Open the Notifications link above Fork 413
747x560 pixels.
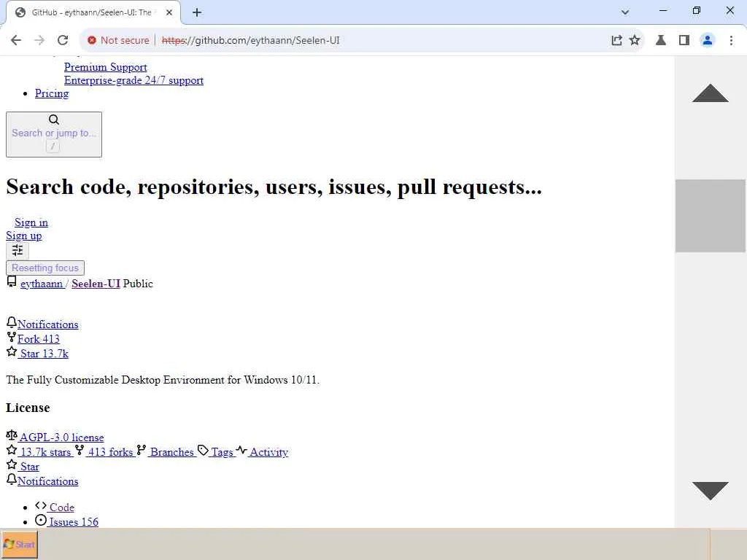point(48,324)
